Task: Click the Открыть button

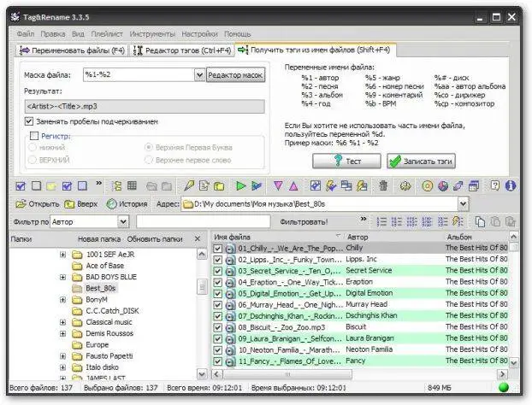Action: pyautogui.click(x=38, y=204)
